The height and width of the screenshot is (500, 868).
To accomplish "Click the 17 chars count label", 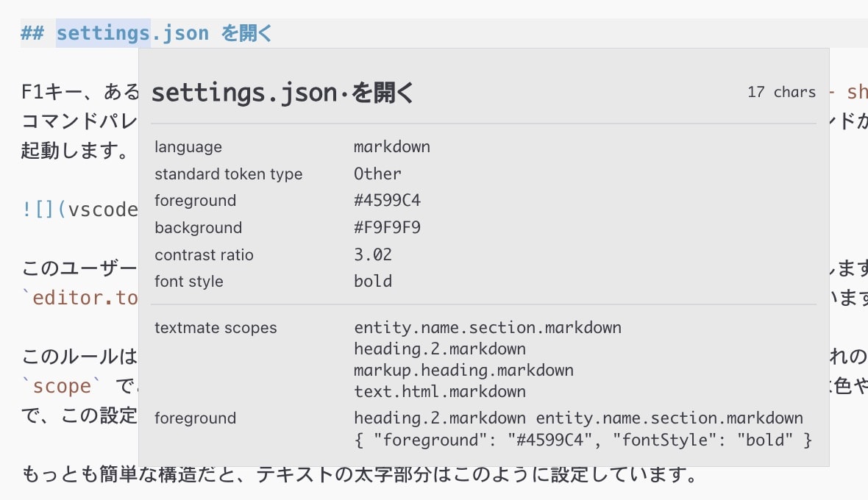I will [x=781, y=93].
